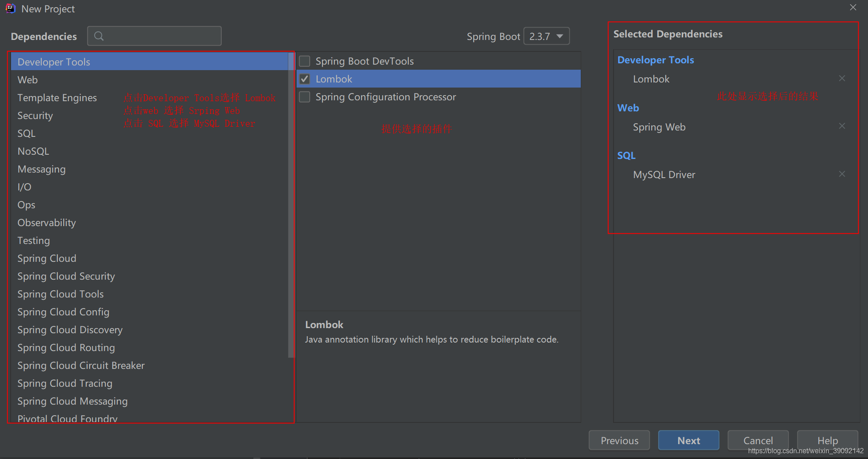Uncheck the Lombok dependency
The height and width of the screenshot is (459, 868).
pyautogui.click(x=304, y=79)
